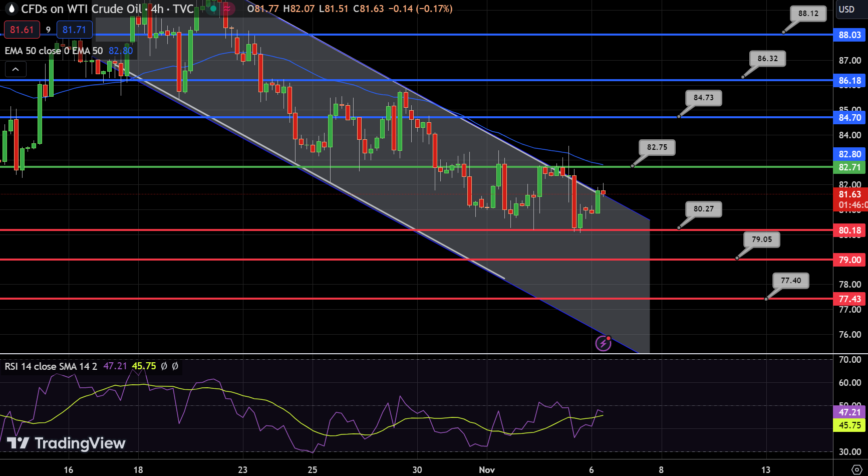868x476 pixels.
Task: Click the yellow 45.75 RSI axis label
Action: click(849, 425)
